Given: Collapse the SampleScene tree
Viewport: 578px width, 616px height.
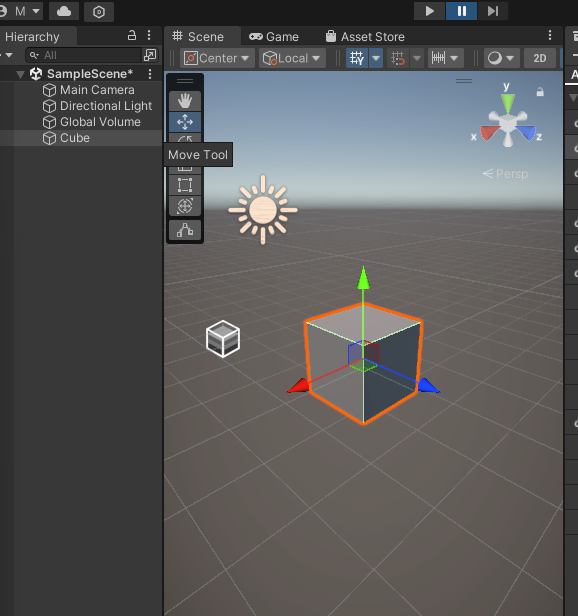Looking at the screenshot, I should (x=20, y=74).
